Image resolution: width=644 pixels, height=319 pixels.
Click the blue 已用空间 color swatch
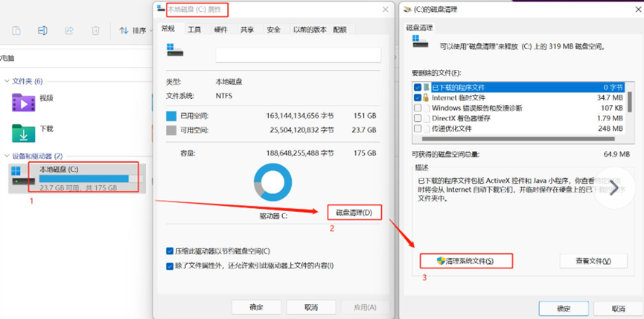171,116
